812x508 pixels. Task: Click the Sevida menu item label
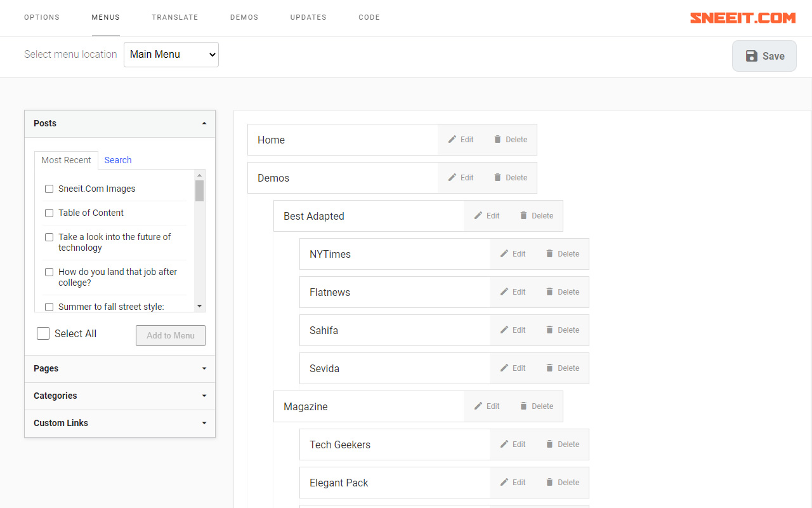(x=324, y=368)
